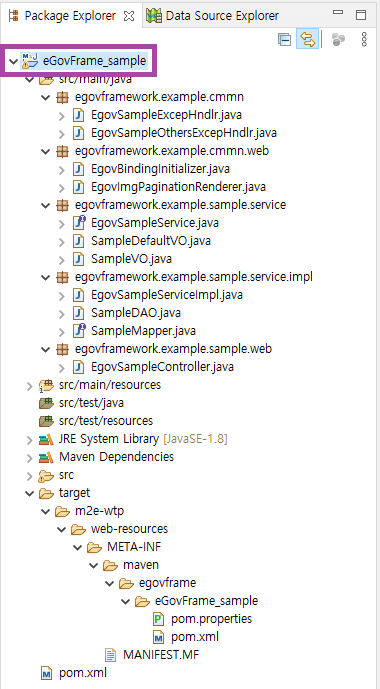Click package icon of egovframework.example.cmmn
This screenshot has width=380, height=689.
[63, 97]
